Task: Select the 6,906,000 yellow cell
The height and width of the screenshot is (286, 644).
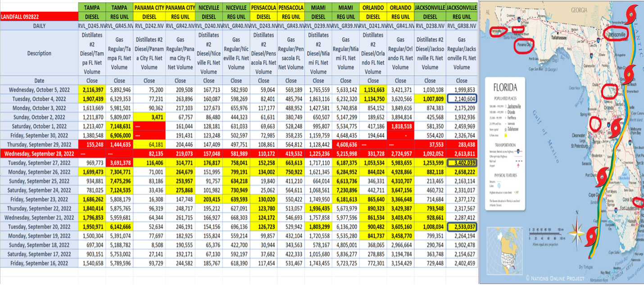Action: [119, 135]
